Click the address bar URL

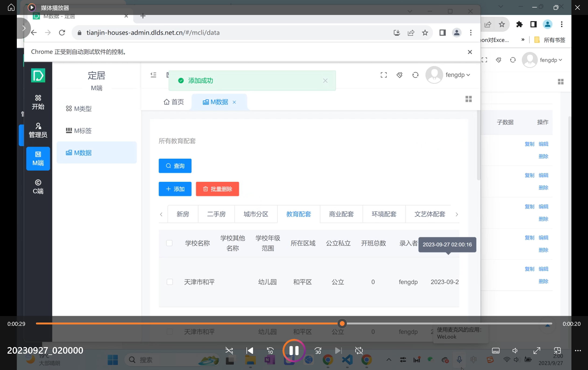[x=153, y=32]
